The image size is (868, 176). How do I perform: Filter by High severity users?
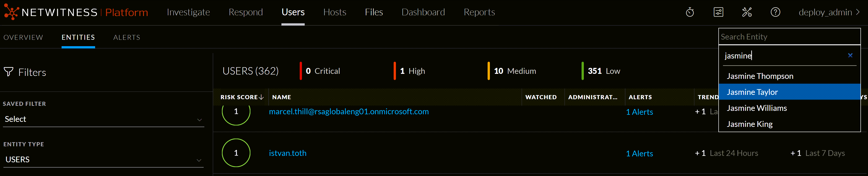pos(412,71)
